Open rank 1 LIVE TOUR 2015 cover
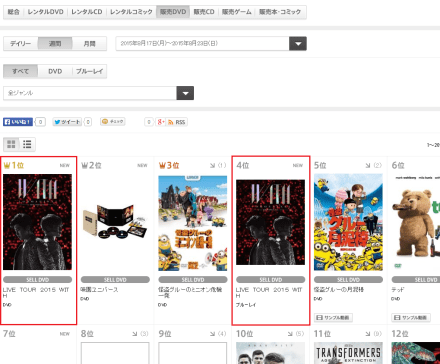 tap(37, 222)
